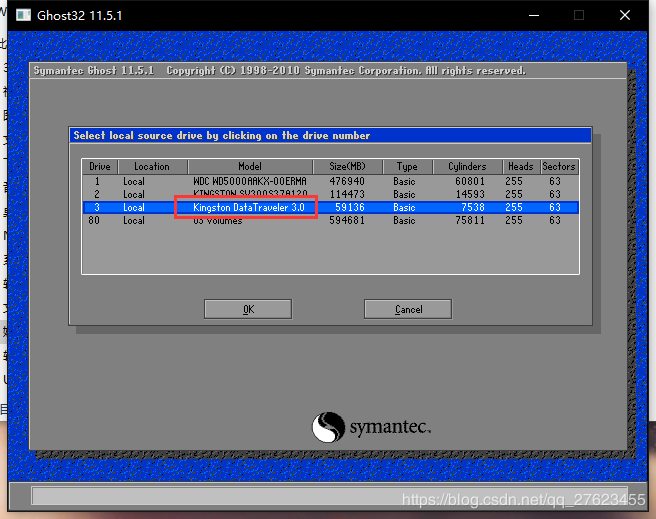Click the OK button
Viewport: 656px width, 519px height.
coord(248,309)
